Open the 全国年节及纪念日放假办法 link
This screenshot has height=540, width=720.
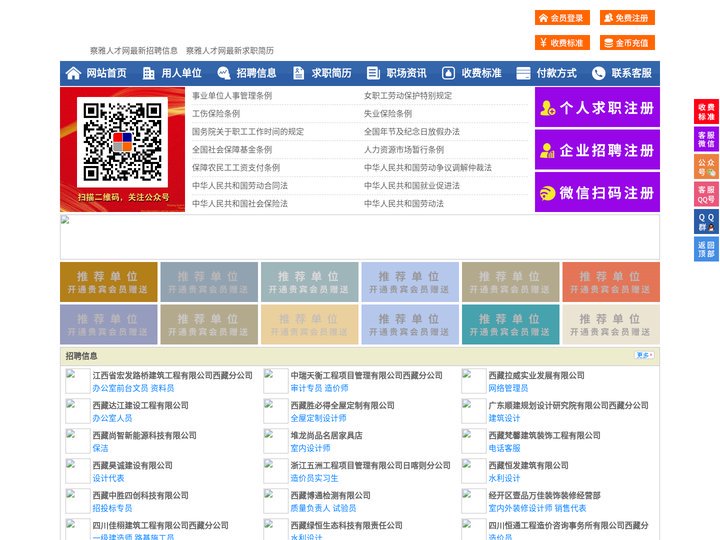(412, 131)
